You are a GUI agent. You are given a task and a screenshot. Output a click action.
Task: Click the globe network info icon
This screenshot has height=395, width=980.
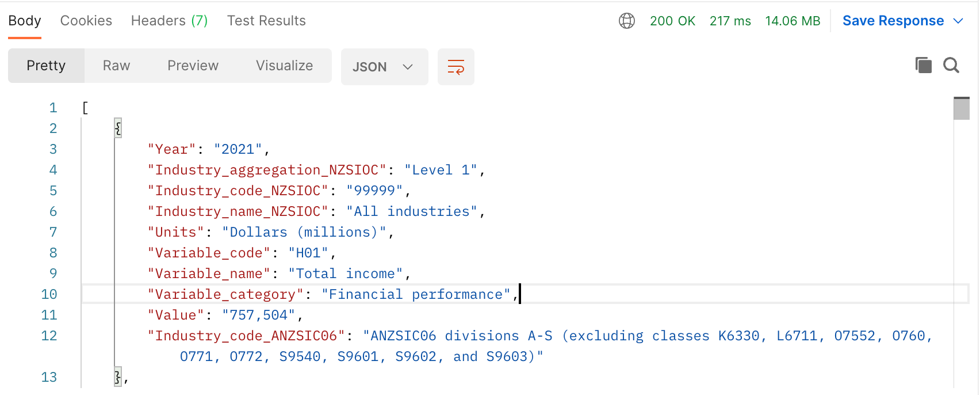pyautogui.click(x=626, y=21)
